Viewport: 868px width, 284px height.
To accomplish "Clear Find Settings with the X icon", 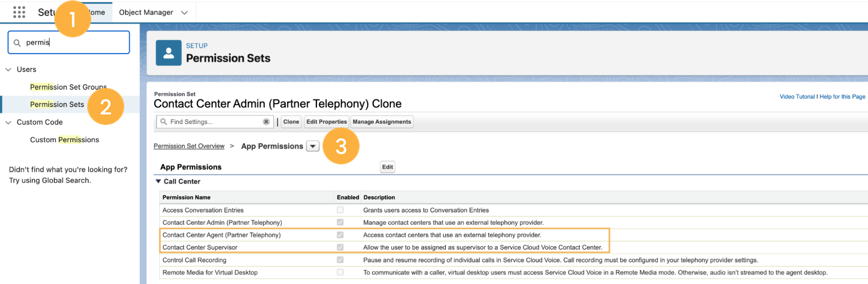I will coord(266,122).
